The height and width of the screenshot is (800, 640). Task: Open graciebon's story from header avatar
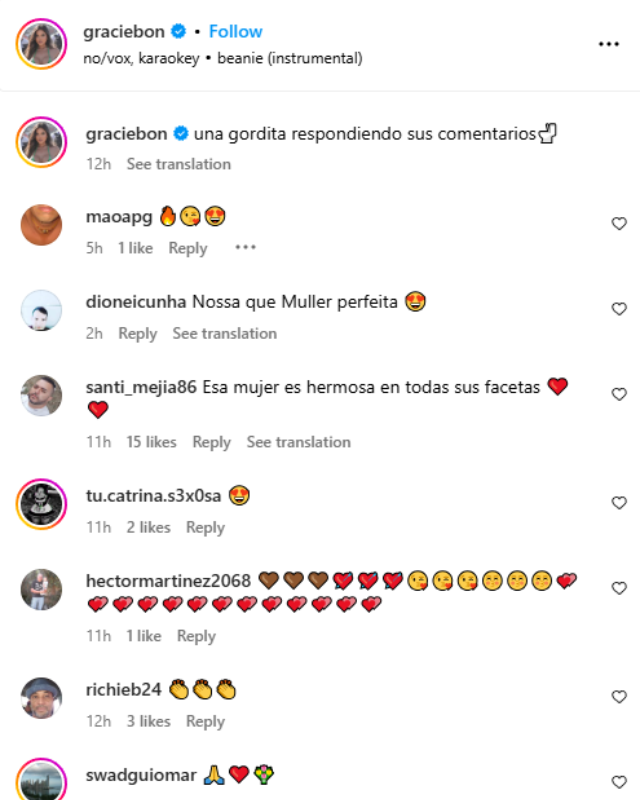point(41,44)
